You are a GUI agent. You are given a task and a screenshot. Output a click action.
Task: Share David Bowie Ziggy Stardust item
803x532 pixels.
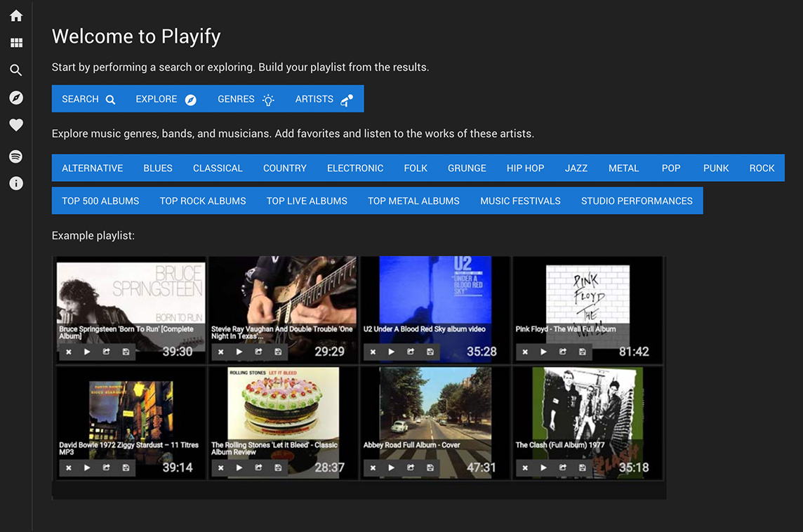pos(106,467)
